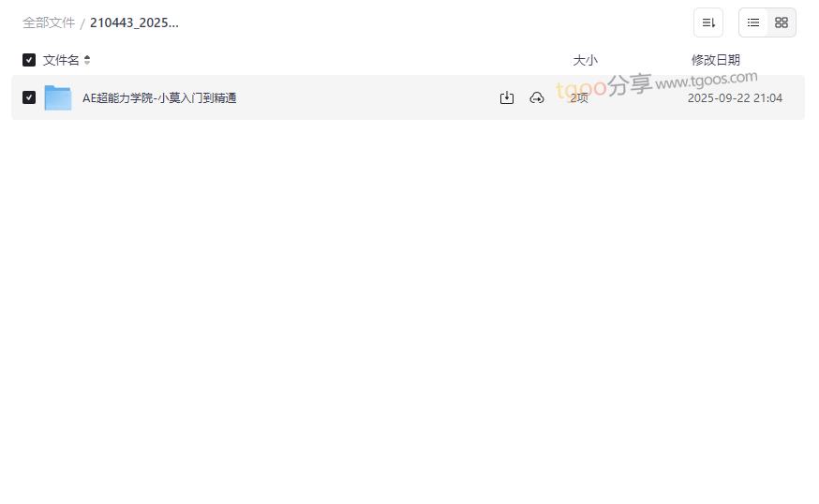Download the AE超能力学院 folder
The width and height of the screenshot is (819, 504).
coord(507,97)
